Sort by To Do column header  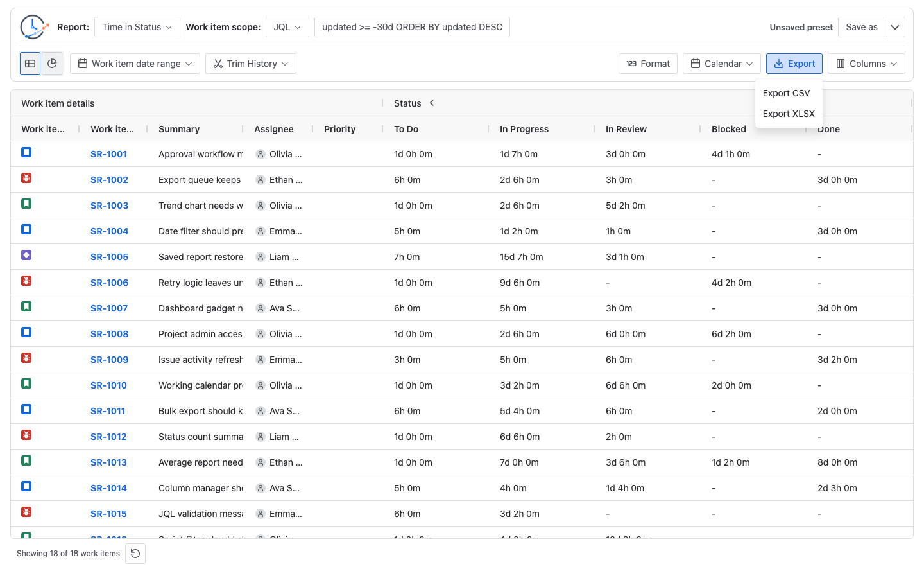(406, 129)
